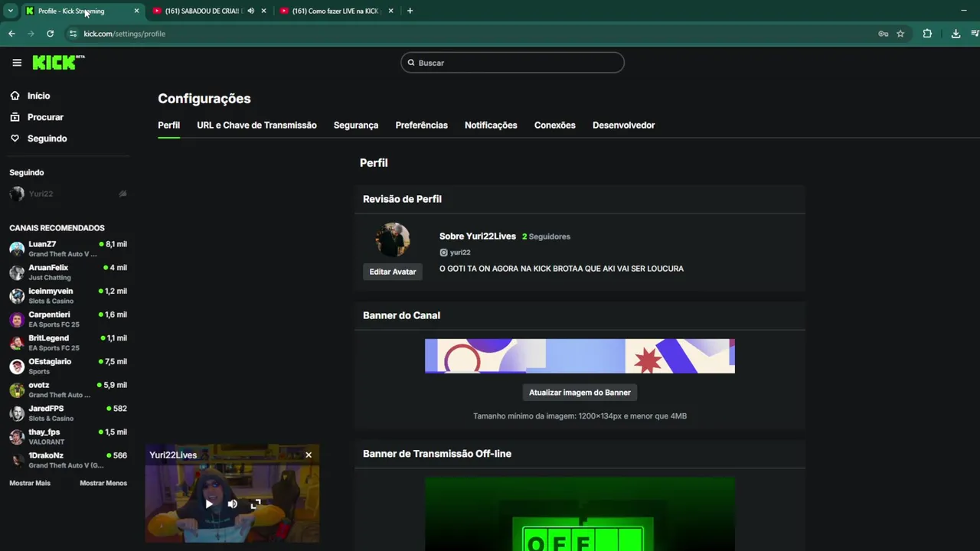Viewport: 980px width, 551px height.
Task: Reload the page
Action: 50,34
